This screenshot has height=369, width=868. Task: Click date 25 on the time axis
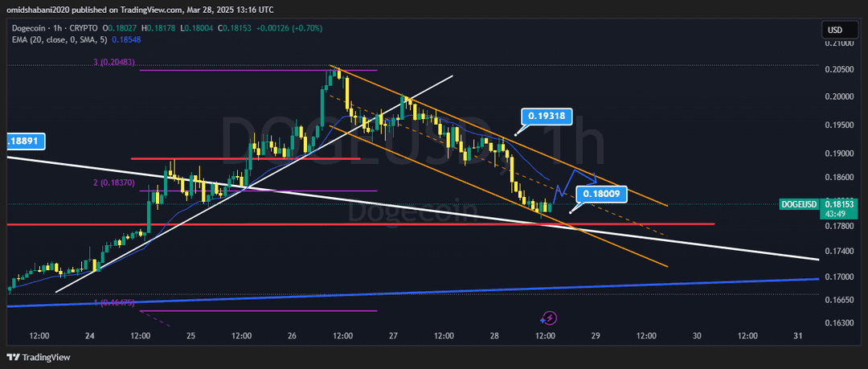click(x=191, y=336)
